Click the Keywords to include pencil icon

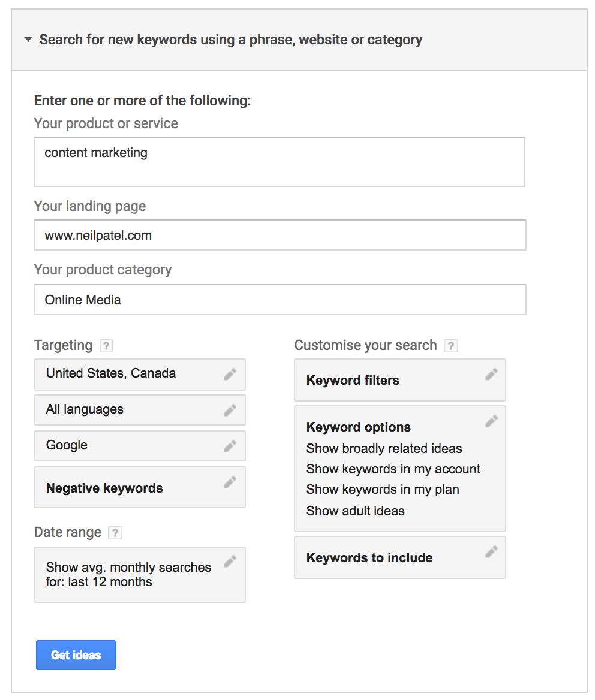(491, 552)
